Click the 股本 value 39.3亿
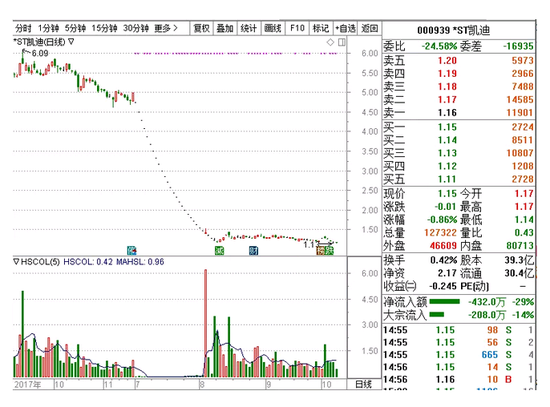This screenshot has height=407, width=550. [x=519, y=260]
